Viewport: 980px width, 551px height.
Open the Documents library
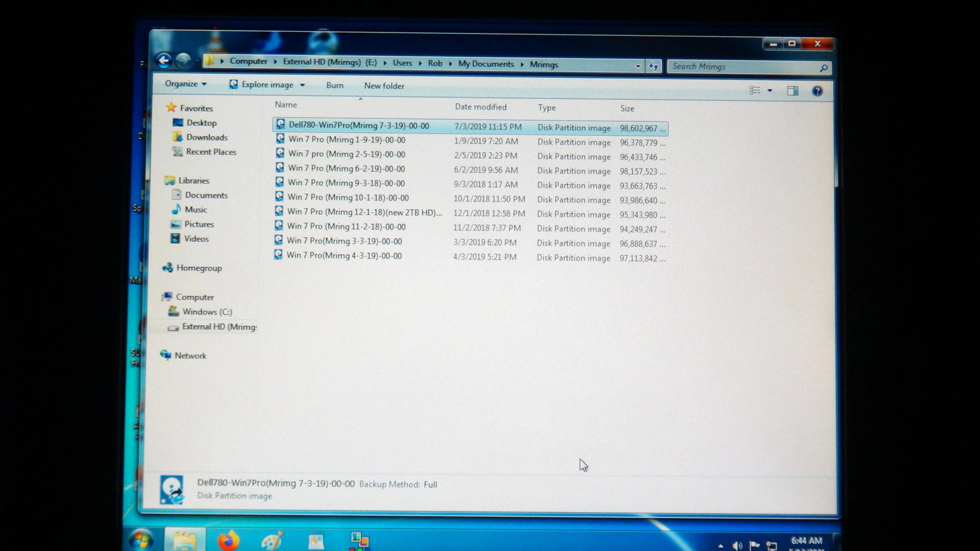click(206, 195)
